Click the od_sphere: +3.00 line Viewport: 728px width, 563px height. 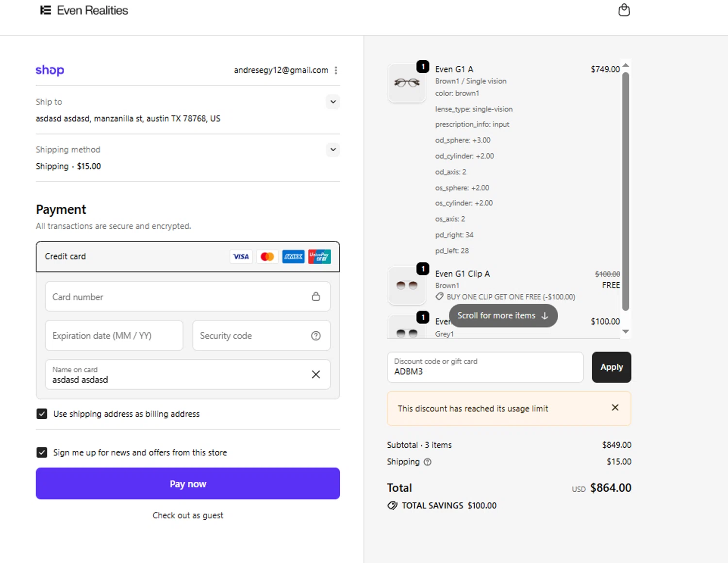pyautogui.click(x=463, y=140)
